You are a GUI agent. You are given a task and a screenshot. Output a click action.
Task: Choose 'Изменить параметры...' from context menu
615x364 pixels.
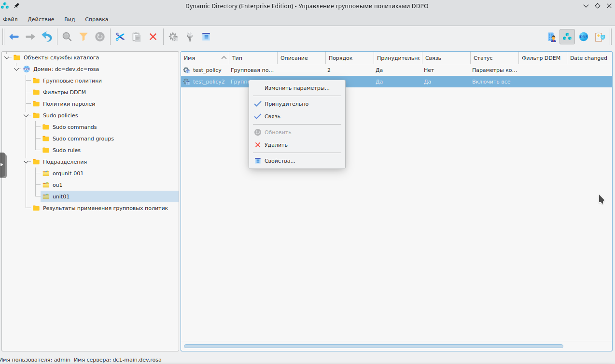point(297,88)
